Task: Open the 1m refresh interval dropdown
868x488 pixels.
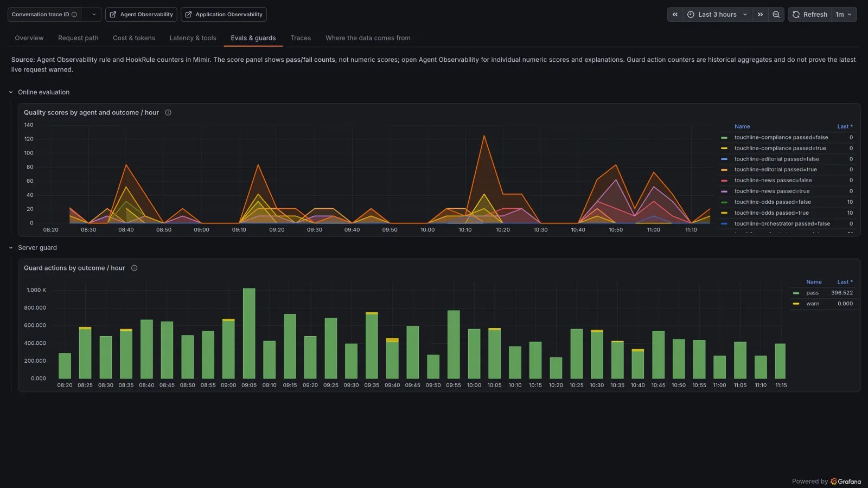Action: pyautogui.click(x=844, y=15)
